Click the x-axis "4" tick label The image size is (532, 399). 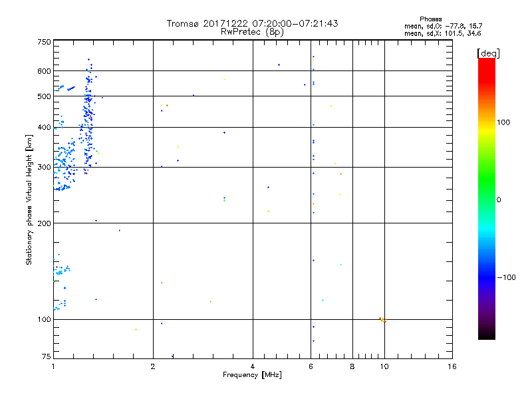253,366
